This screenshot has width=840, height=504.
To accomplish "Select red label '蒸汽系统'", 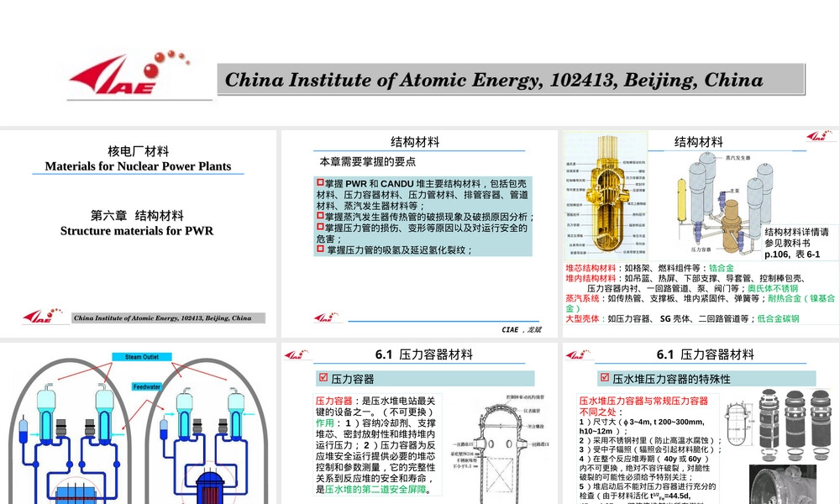I will (x=582, y=298).
